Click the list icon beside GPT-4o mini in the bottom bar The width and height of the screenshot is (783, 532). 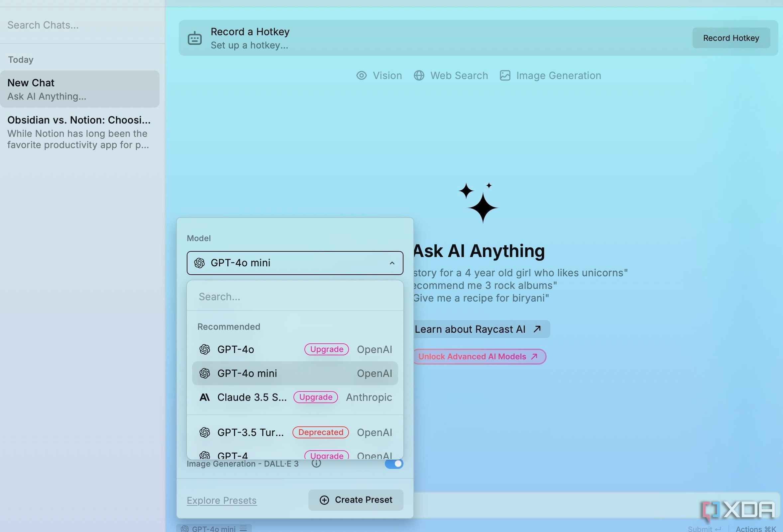[x=243, y=528]
